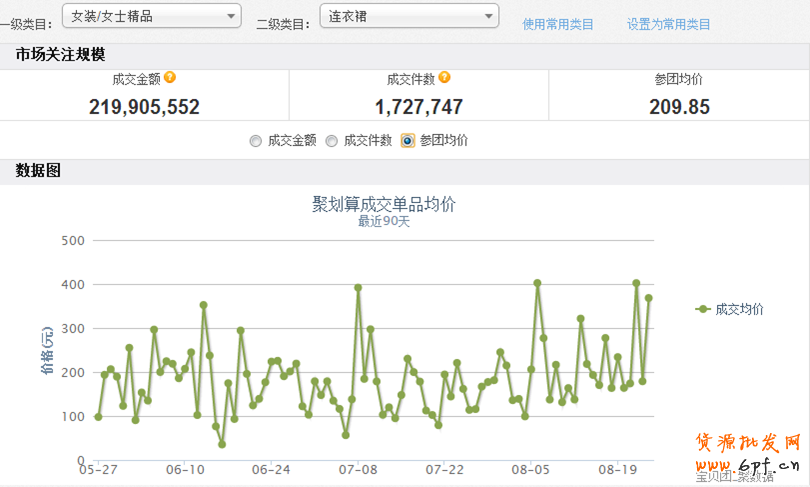Click the peak data point above 07-08
Screen dimensions: 810x487
click(x=358, y=288)
